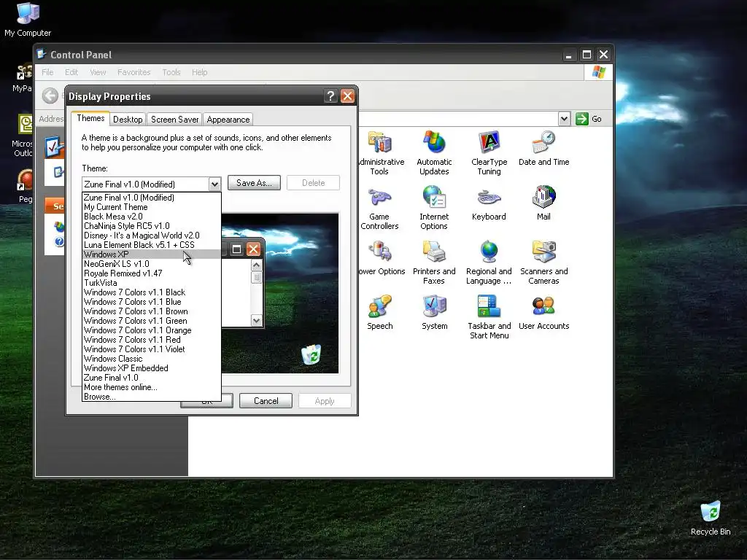Choose My Current Theme from list
747x560 pixels.
[152, 207]
